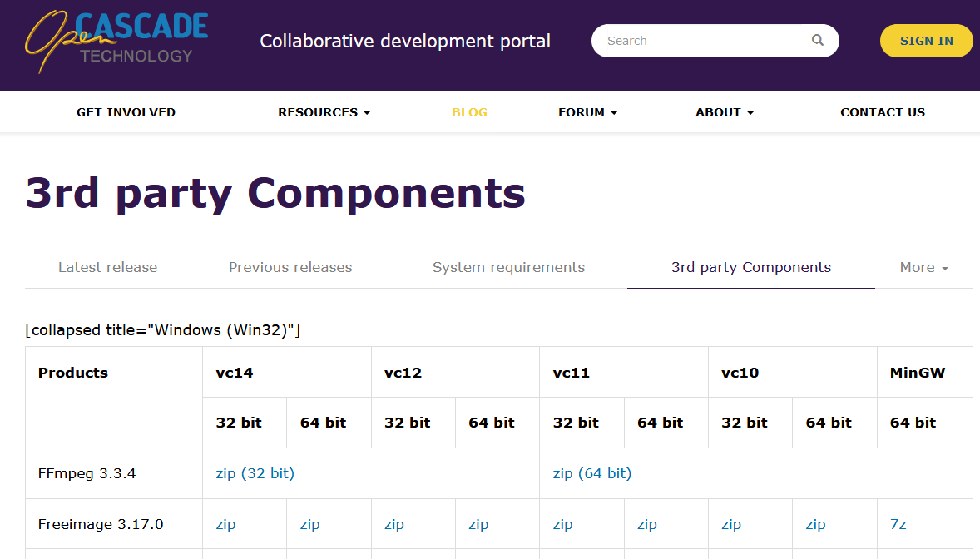Select the 3rd party Components tab
The image size is (980, 559).
pyautogui.click(x=750, y=267)
